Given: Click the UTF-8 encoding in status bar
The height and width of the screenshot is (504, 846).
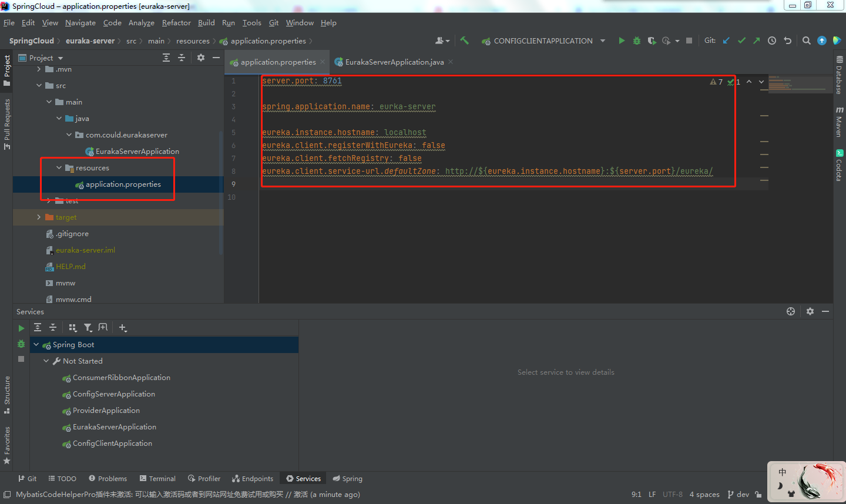Looking at the screenshot, I should pyautogui.click(x=673, y=495).
